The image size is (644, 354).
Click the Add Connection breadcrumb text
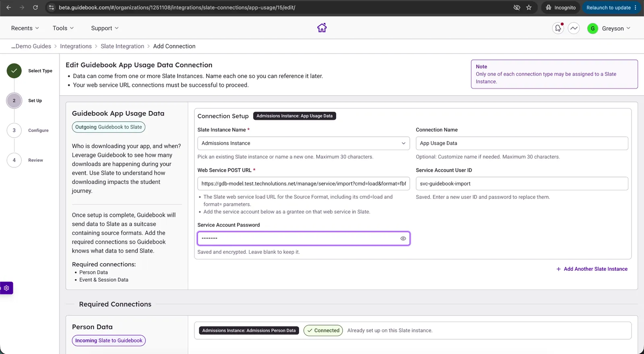174,46
